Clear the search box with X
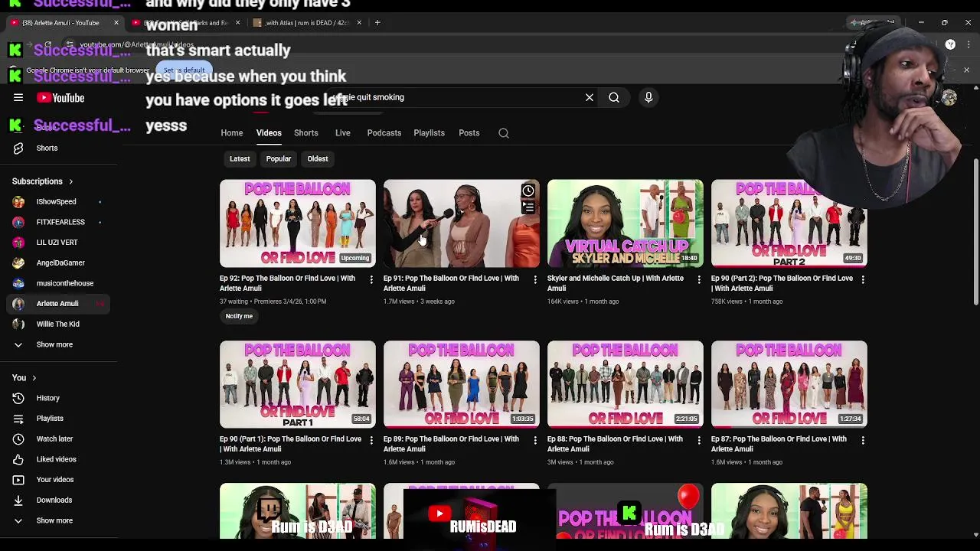Screen dimensions: 980x551 pyautogui.click(x=590, y=97)
